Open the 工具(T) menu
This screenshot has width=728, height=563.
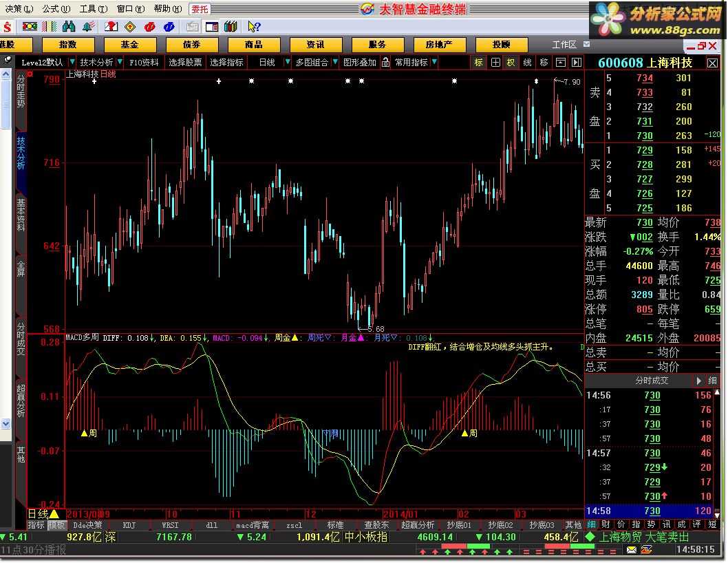(94, 9)
